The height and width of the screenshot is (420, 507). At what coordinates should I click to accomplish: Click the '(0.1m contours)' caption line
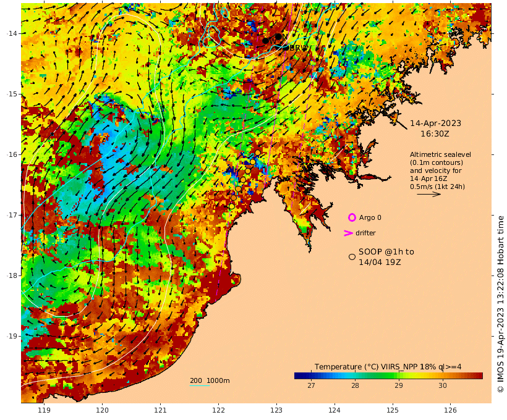437,162
